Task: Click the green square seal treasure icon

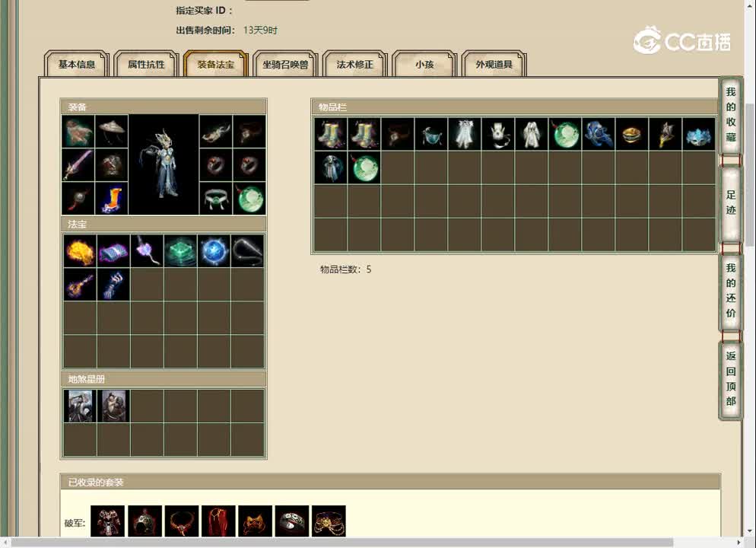Action: point(180,251)
